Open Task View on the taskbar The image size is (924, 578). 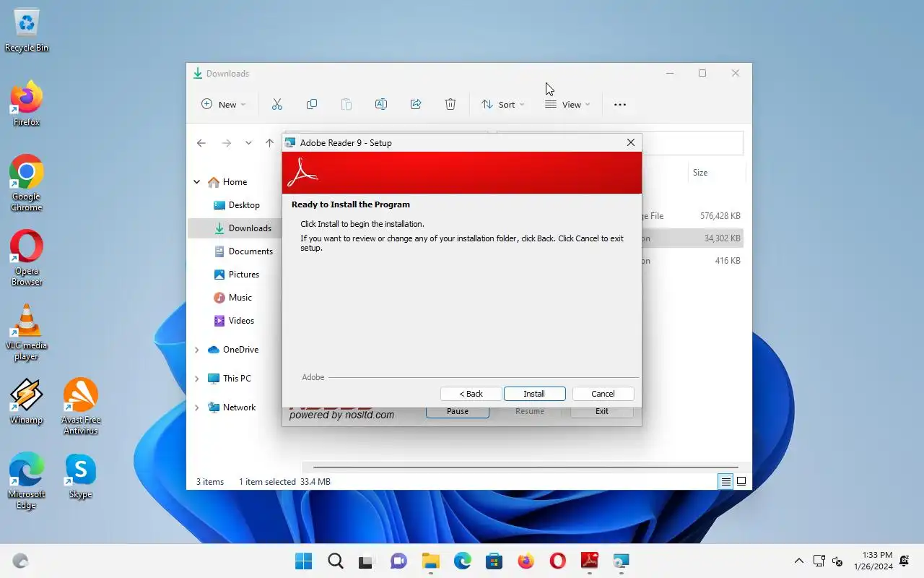point(367,561)
